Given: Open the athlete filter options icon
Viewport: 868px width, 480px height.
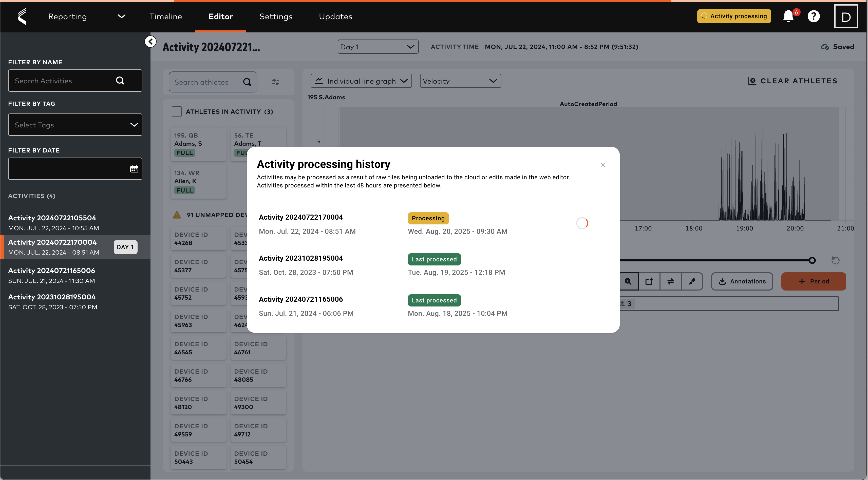Looking at the screenshot, I should [x=276, y=82].
